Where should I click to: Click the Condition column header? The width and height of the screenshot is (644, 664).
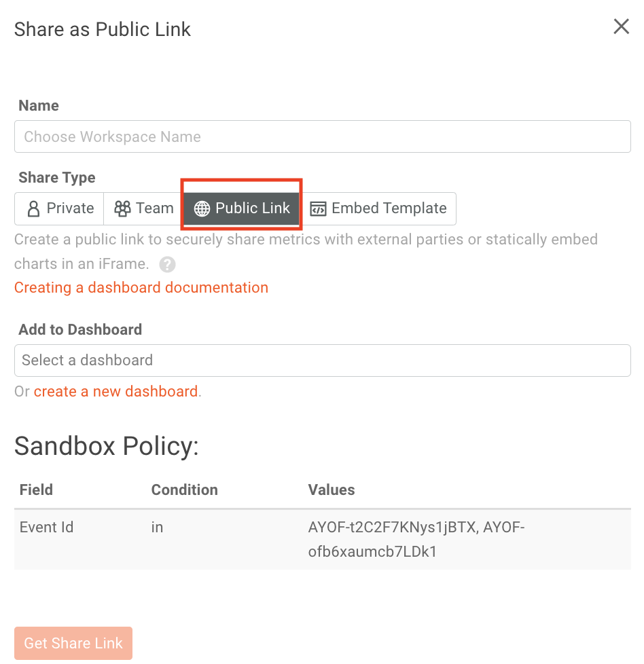(184, 490)
